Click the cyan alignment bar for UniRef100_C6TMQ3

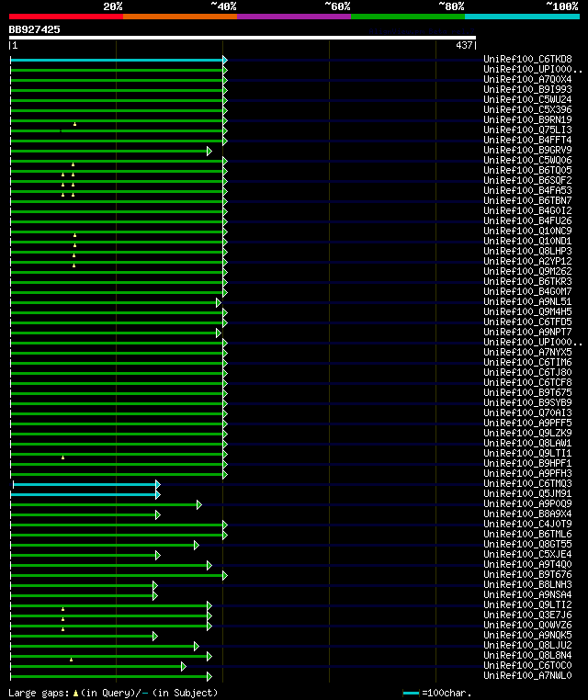point(85,484)
